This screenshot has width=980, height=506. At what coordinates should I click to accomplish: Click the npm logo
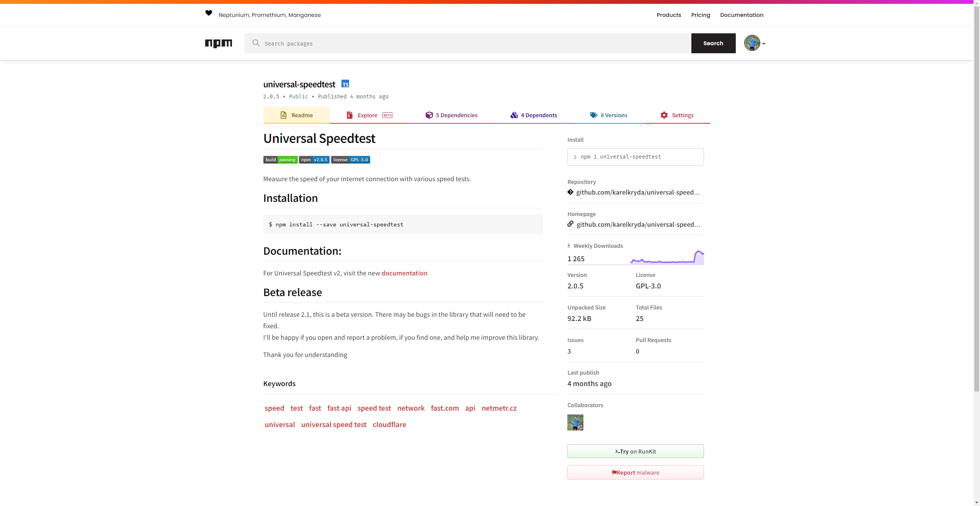[218, 43]
